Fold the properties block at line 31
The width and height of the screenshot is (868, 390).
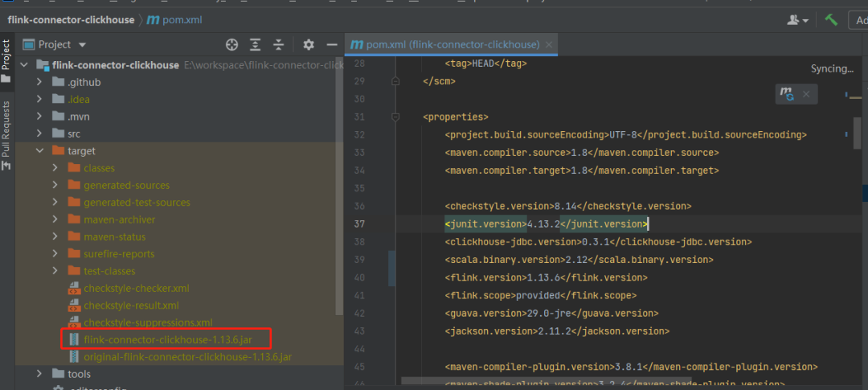click(395, 117)
